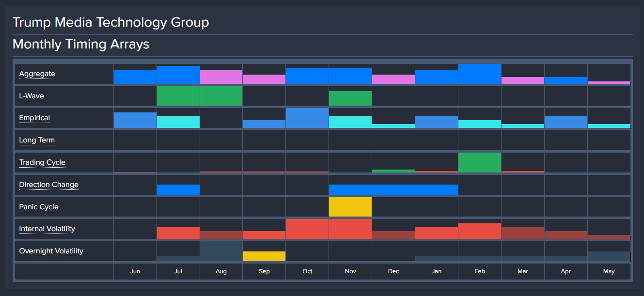Click the blue Empirical bar for June
644x296 pixels.
135,120
